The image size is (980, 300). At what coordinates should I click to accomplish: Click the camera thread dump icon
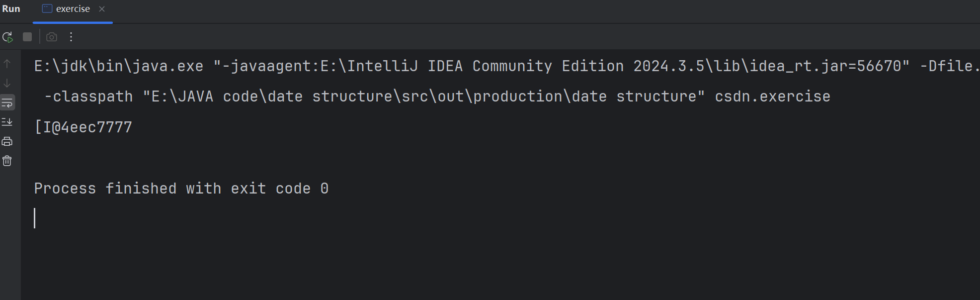pyautogui.click(x=52, y=37)
